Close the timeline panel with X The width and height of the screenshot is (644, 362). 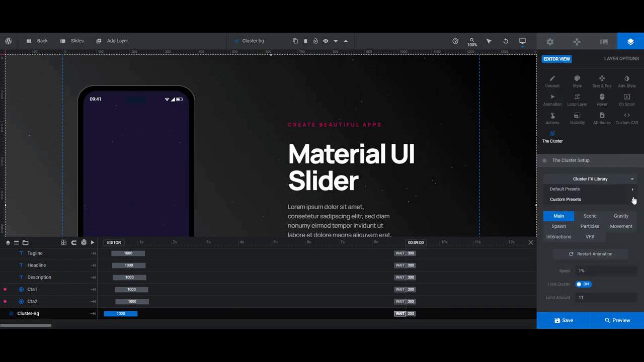coord(531,242)
